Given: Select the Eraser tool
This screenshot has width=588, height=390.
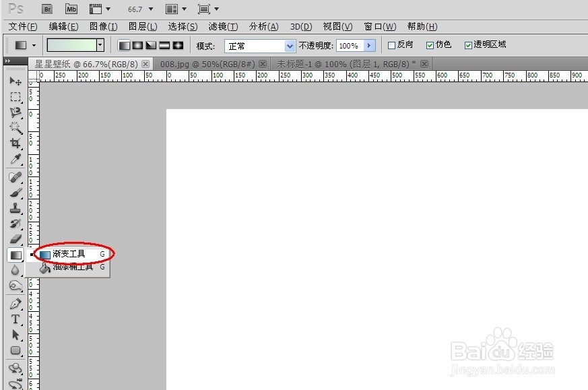Looking at the screenshot, I should click(x=15, y=239).
